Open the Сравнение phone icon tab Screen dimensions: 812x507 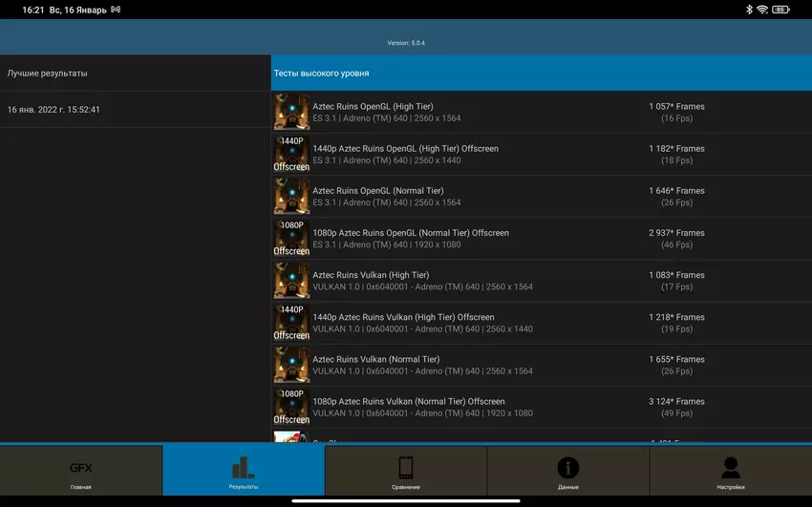click(406, 471)
